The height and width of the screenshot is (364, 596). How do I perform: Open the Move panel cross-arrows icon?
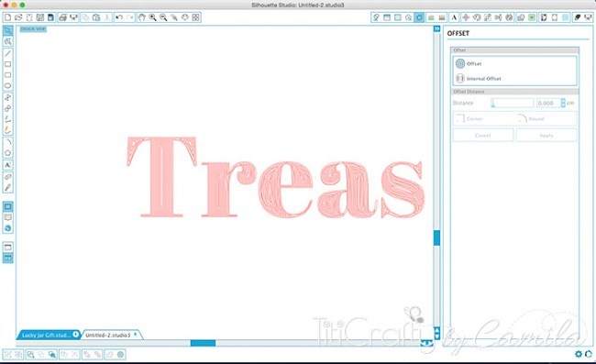(x=466, y=17)
